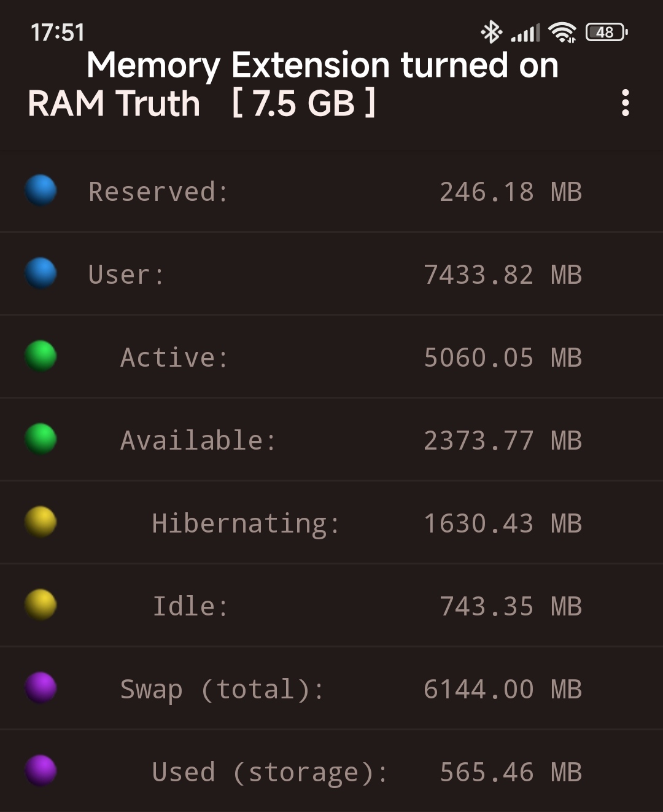Tap the Bluetooth icon in status bar

[491, 32]
